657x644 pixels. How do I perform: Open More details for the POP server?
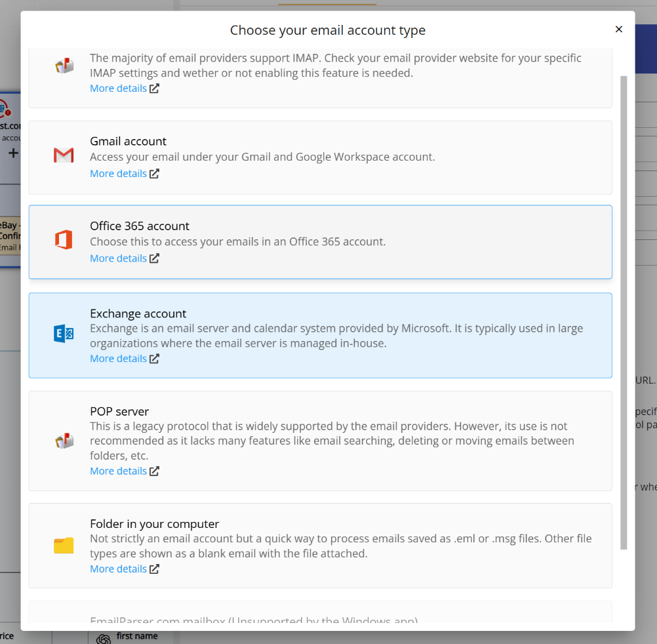118,470
